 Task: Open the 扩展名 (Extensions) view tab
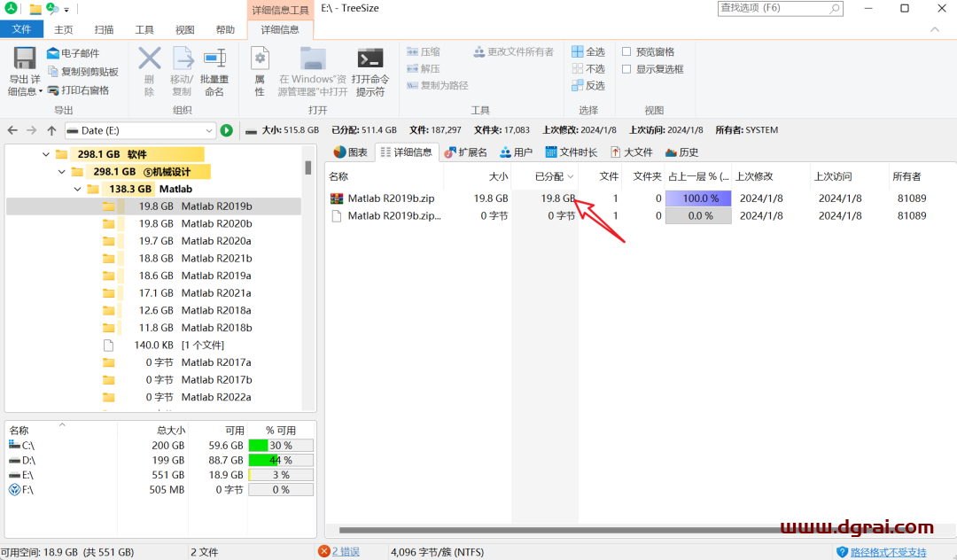466,152
